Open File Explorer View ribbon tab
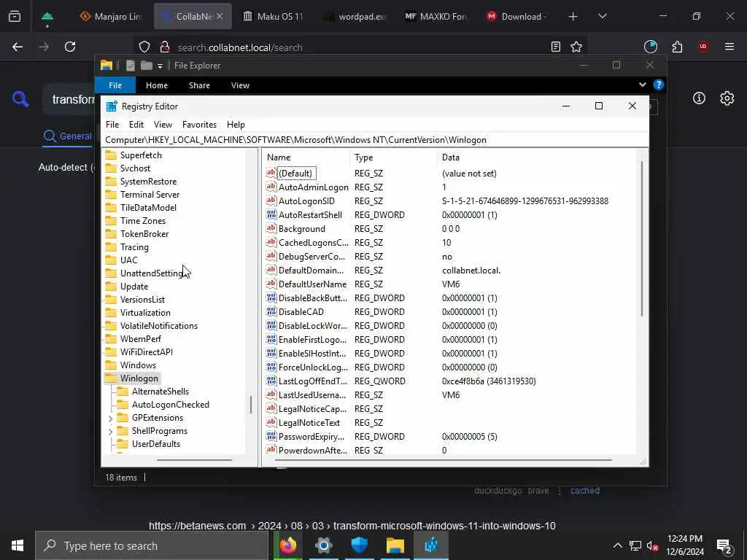747x560 pixels. click(240, 85)
